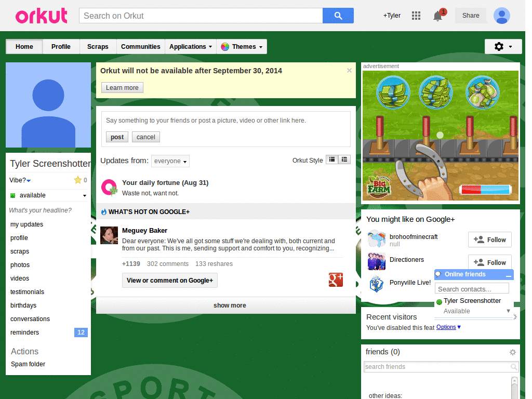
Task: Open the Communities tab
Action: coord(140,46)
